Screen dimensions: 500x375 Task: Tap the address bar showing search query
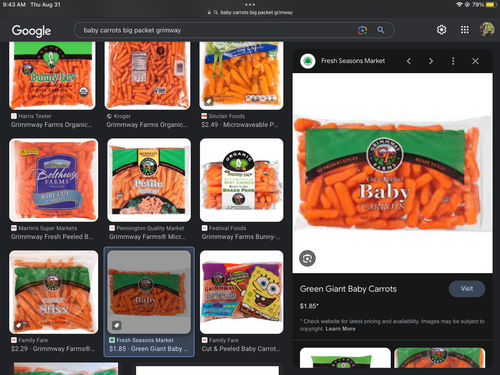(x=250, y=13)
